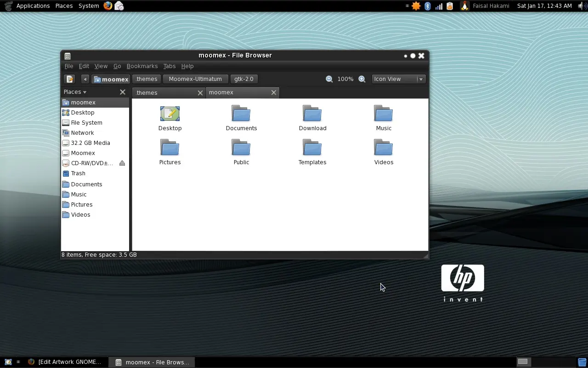The height and width of the screenshot is (368, 588).
Task: Click the zoom out magnifier icon
Action: coord(329,79)
